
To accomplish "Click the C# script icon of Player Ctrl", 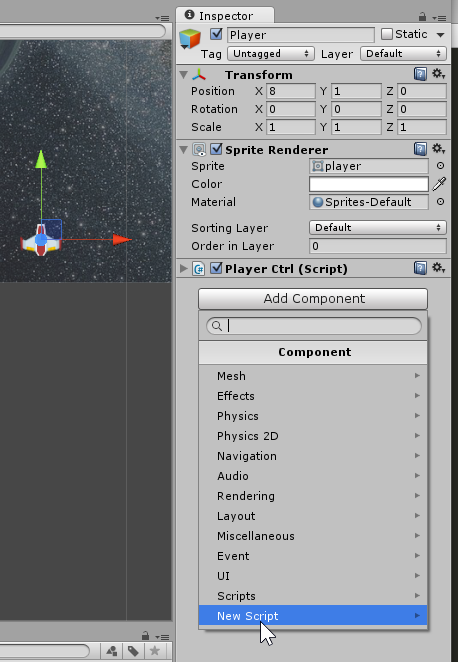I will click(199, 269).
